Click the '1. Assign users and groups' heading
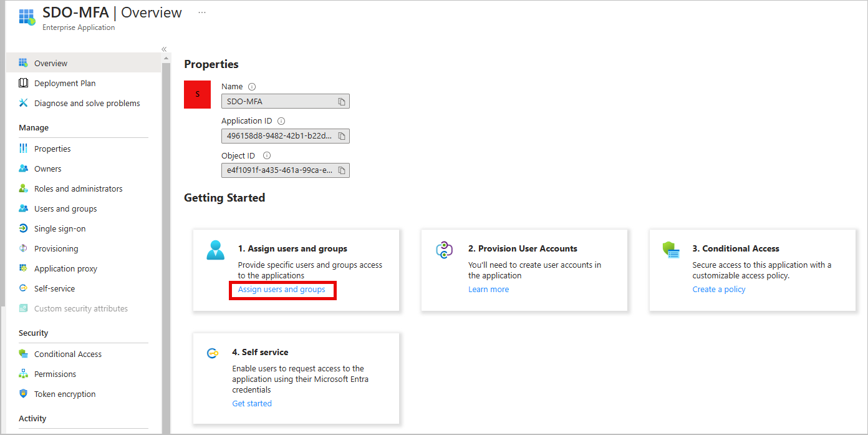The image size is (868, 435). pyautogui.click(x=292, y=248)
